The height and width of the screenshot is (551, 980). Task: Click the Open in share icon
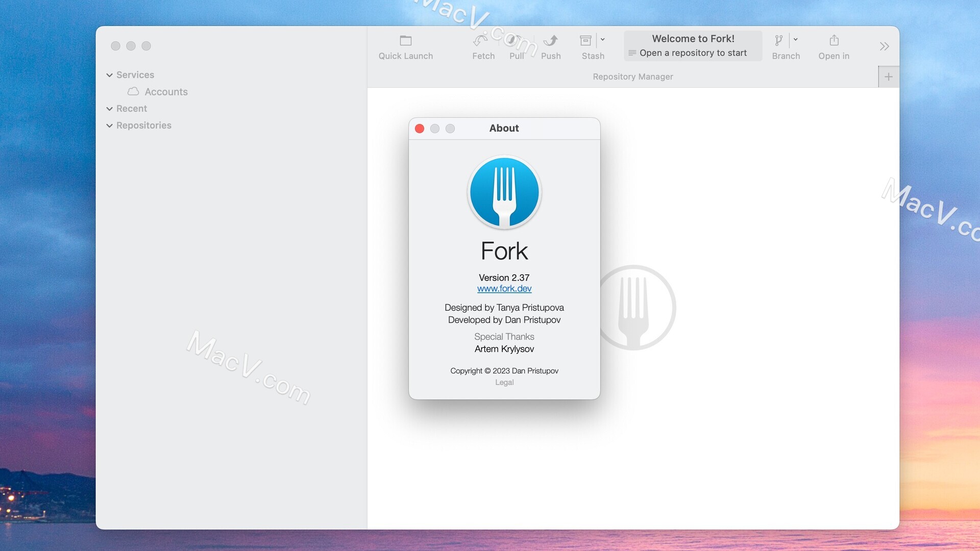[x=834, y=40]
